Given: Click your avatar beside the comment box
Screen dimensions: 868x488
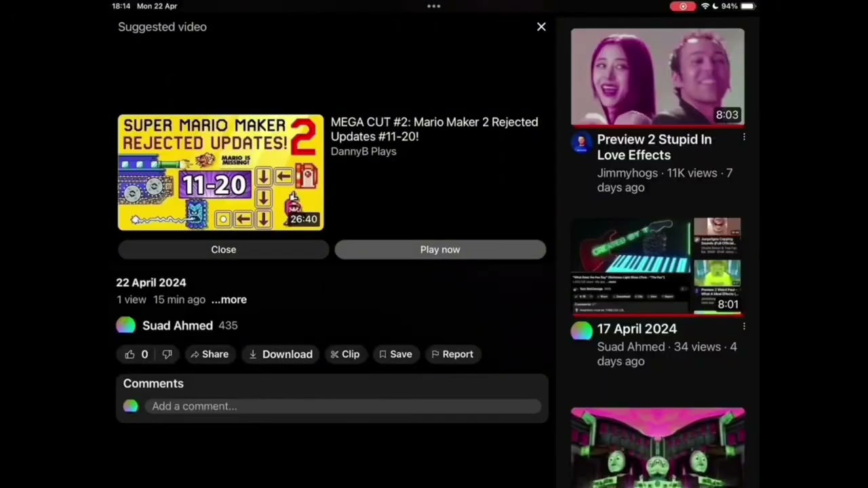Looking at the screenshot, I should pyautogui.click(x=130, y=406).
